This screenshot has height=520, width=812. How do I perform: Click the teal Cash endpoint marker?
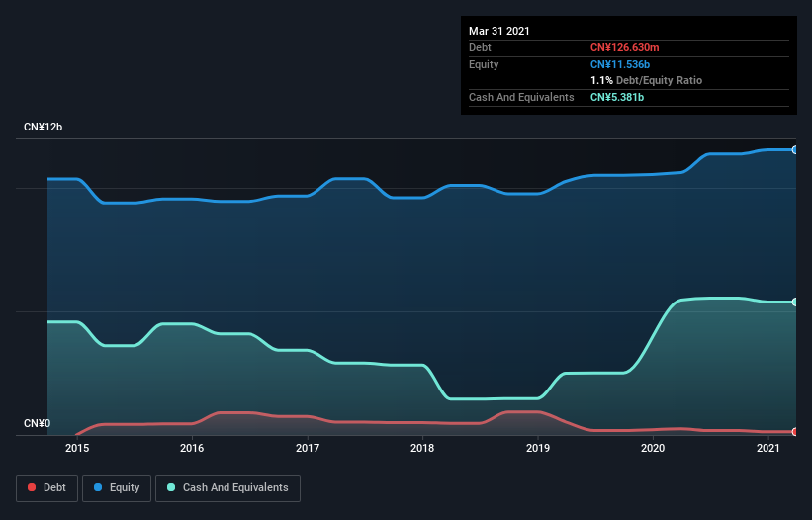point(795,302)
